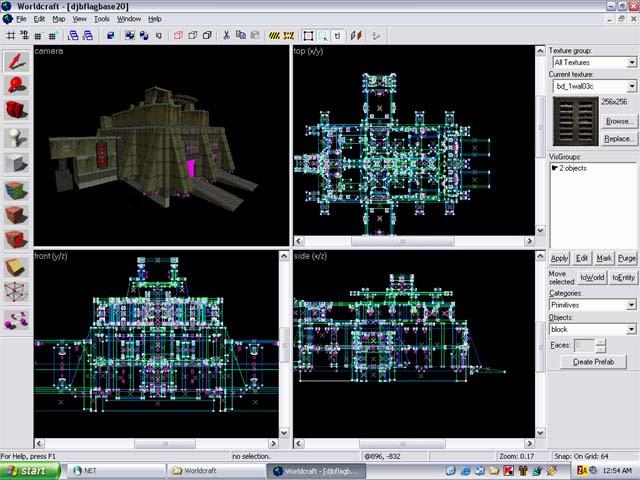The width and height of the screenshot is (640, 480).
Task: Select the wireframe Vertex Manipulation tool
Action: [16, 292]
